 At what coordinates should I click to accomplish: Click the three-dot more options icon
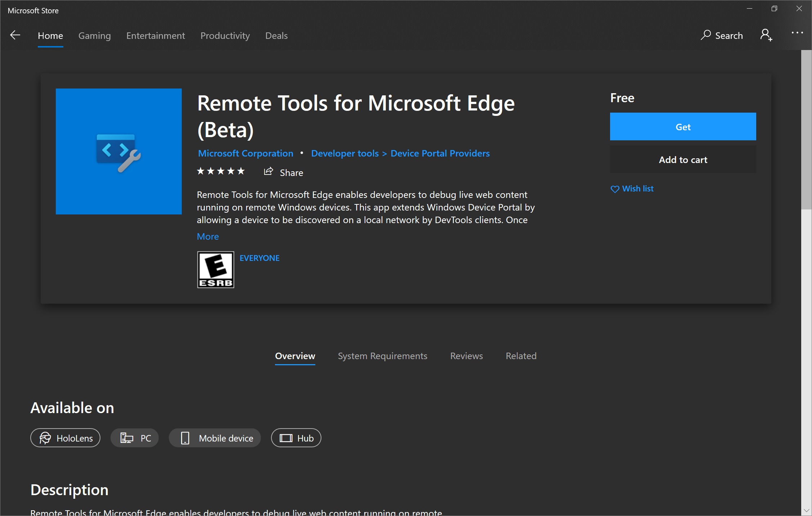click(797, 35)
